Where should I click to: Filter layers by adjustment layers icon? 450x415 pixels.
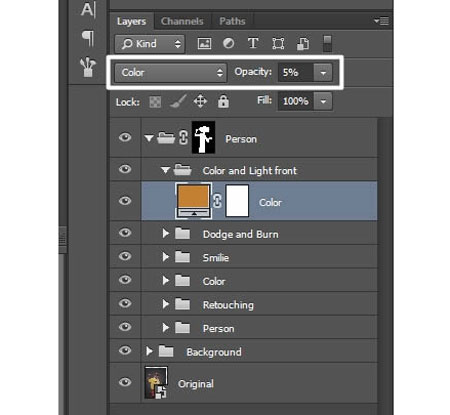pyautogui.click(x=229, y=43)
